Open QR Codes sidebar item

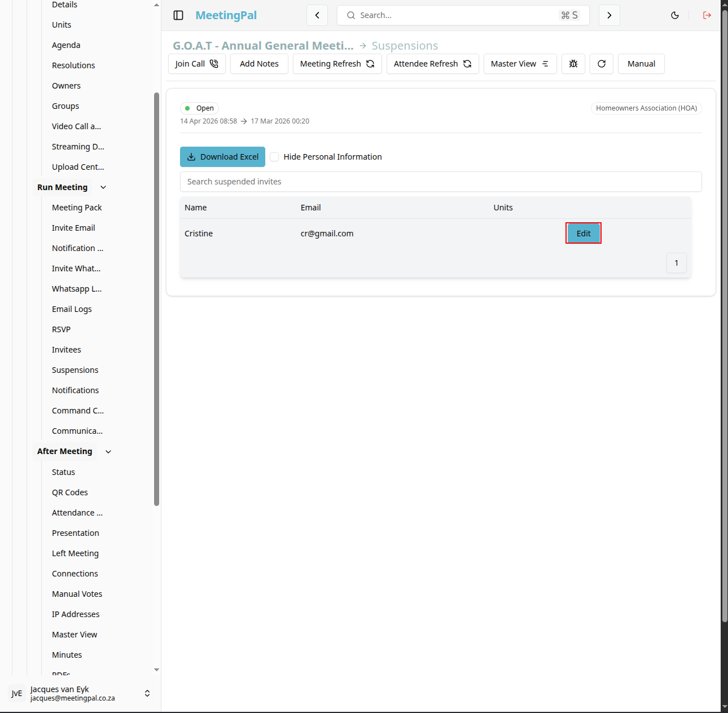tap(70, 492)
